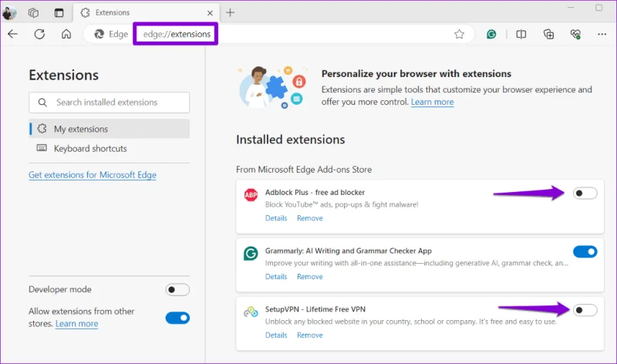
Task: Click the SetupVPN - Lifetime Free VPN title
Action: [x=315, y=309]
